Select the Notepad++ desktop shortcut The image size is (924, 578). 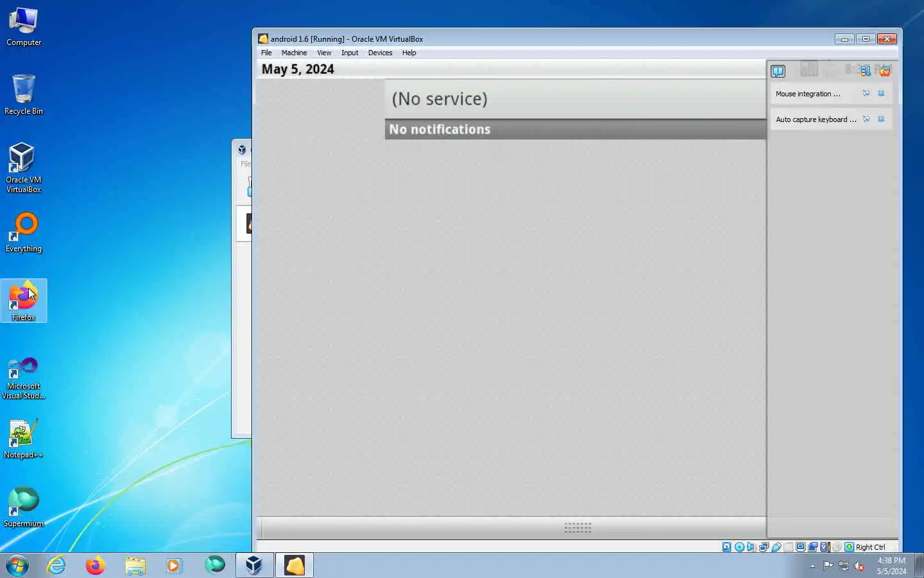point(24,439)
